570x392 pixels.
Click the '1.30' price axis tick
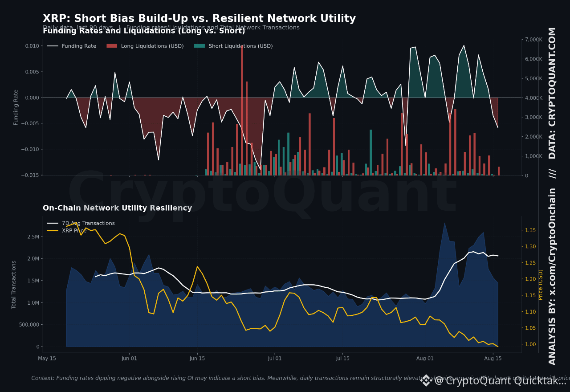click(x=530, y=246)
